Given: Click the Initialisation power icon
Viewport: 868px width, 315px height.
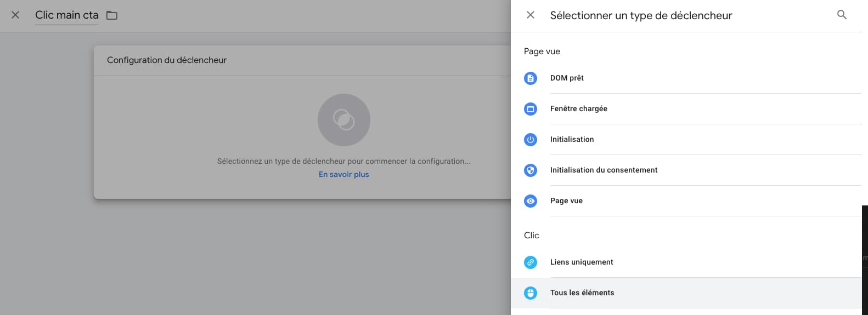Looking at the screenshot, I should coord(531,140).
